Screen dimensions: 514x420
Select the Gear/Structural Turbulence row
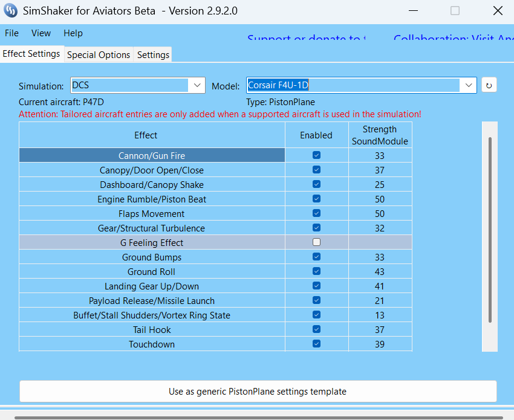[152, 228]
